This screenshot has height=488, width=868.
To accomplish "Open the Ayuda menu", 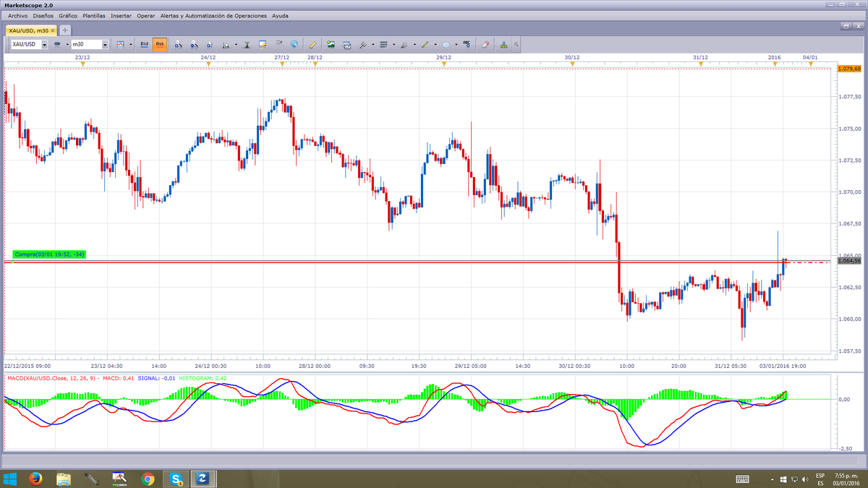I will [x=280, y=15].
